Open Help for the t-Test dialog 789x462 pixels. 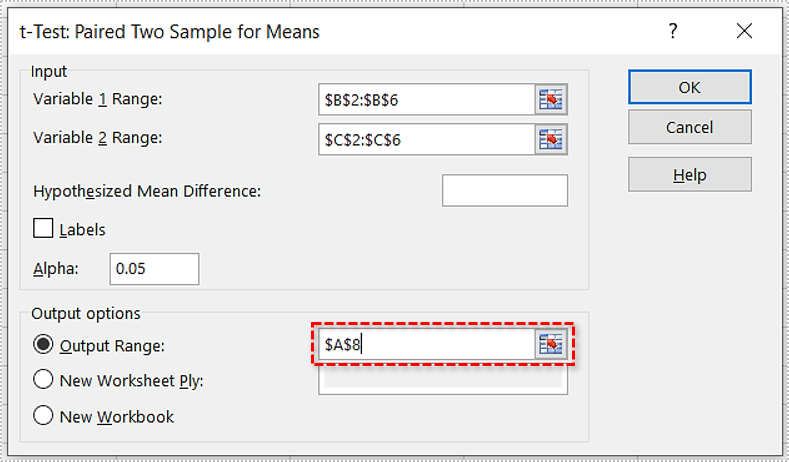point(689,175)
